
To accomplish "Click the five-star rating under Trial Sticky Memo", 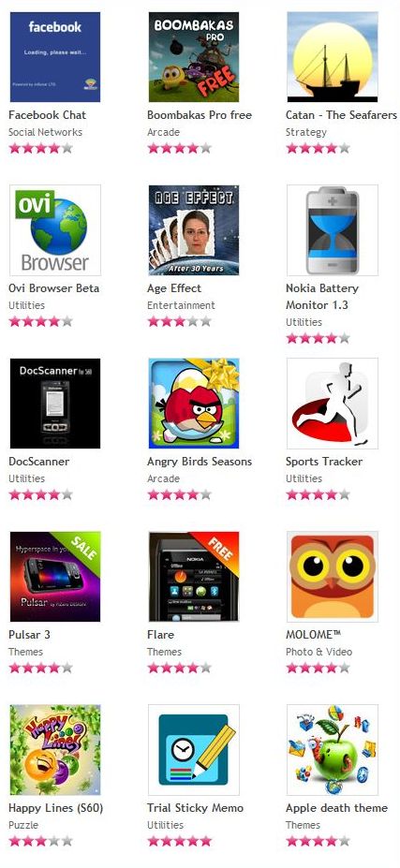I will click(x=179, y=842).
